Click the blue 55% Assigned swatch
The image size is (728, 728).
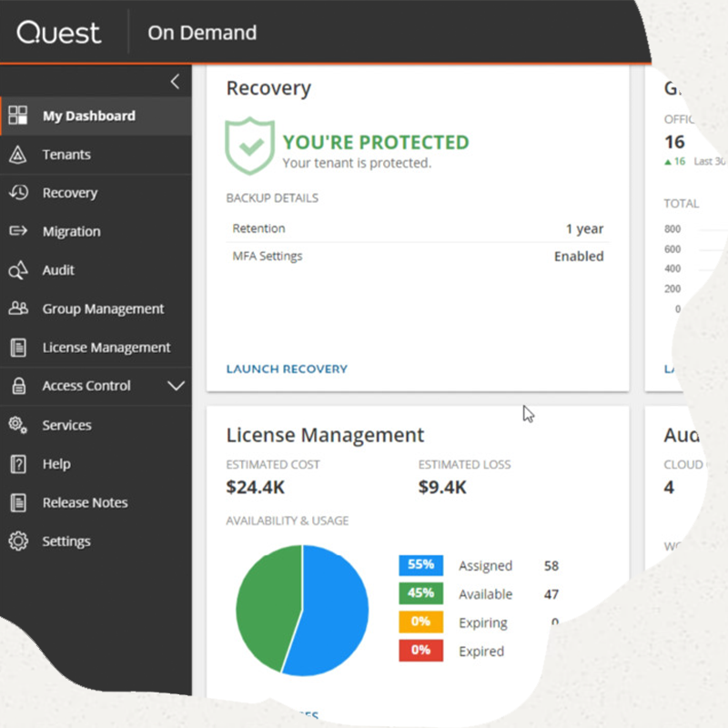click(x=420, y=565)
